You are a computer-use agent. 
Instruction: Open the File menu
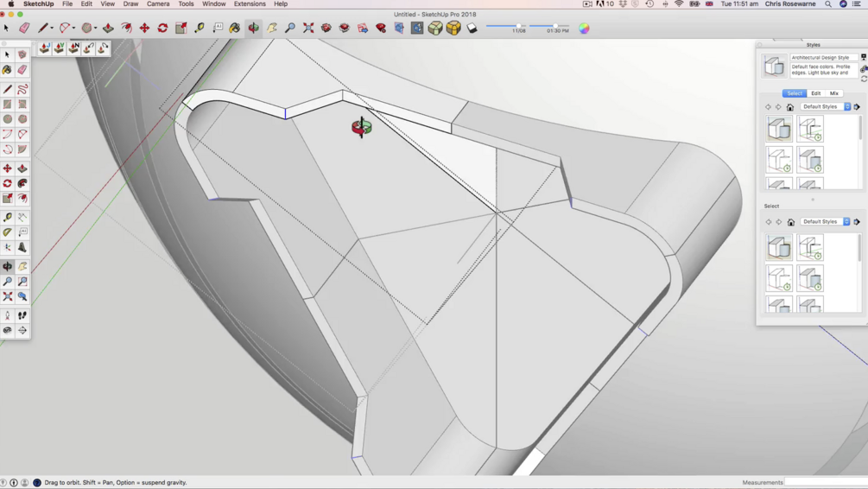pos(67,3)
